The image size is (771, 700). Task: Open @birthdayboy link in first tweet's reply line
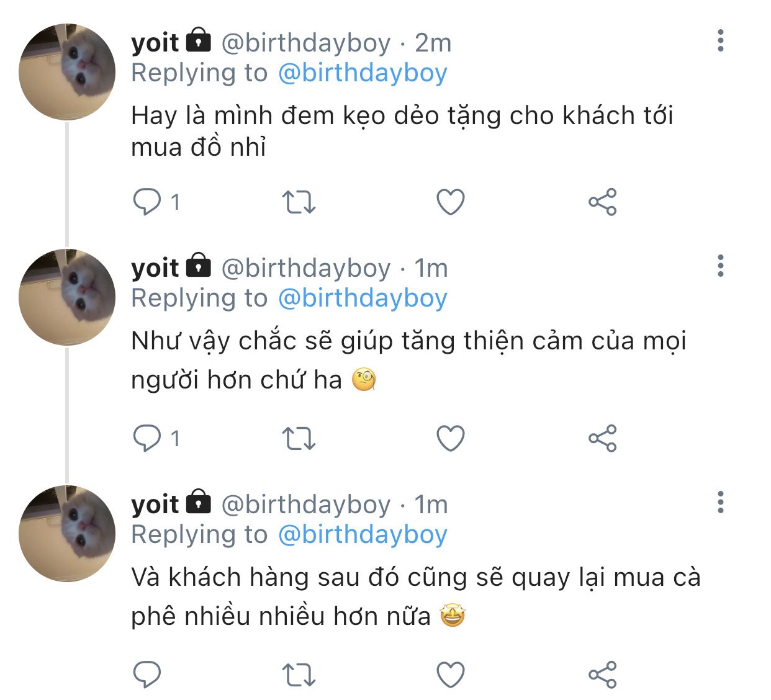point(363,73)
